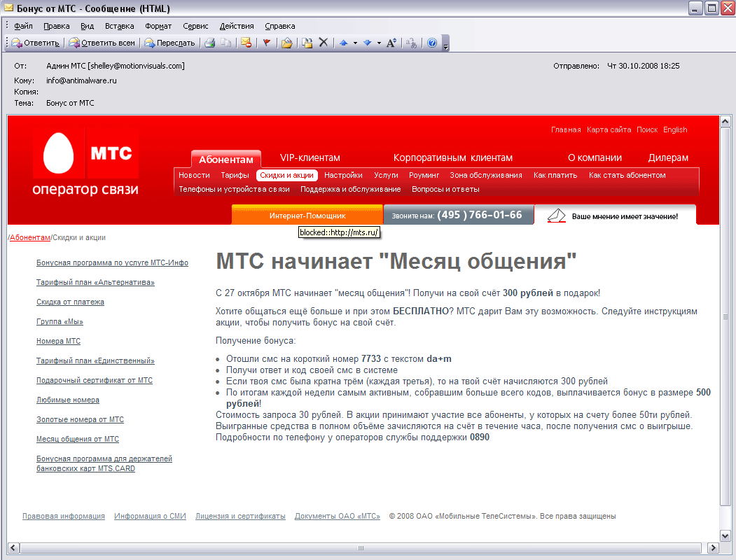This screenshot has width=736, height=560.
Task: Open the Группа «Мы» link
Action: pyautogui.click(x=60, y=321)
